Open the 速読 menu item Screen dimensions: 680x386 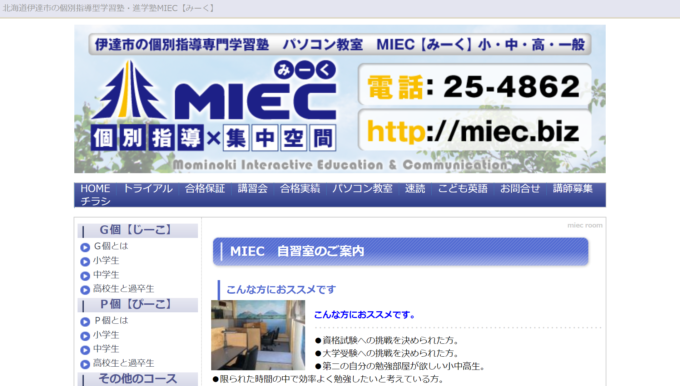(415, 189)
